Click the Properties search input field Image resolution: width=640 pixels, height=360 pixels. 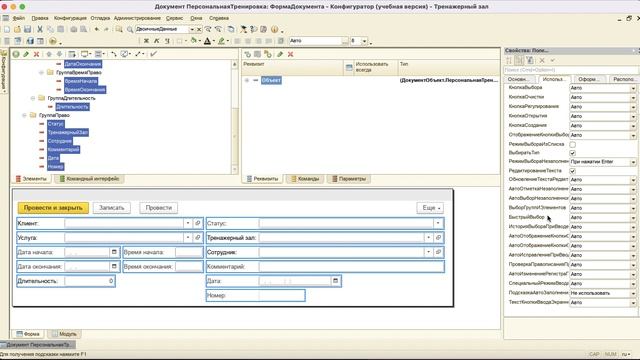tap(571, 70)
